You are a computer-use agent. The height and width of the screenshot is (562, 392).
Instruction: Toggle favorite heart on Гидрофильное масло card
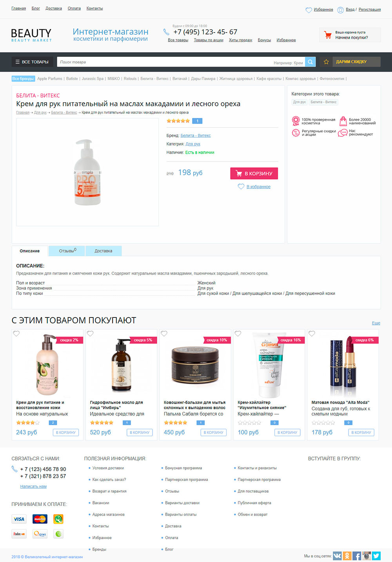tap(90, 334)
